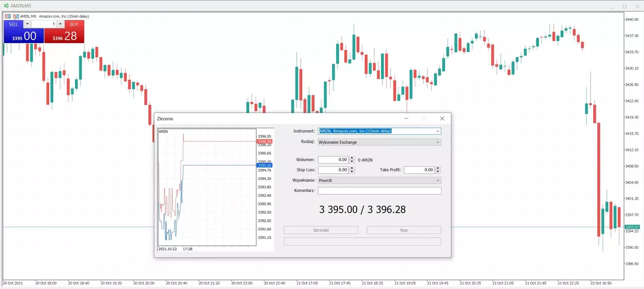The height and width of the screenshot is (289, 644).
Task: Click the green candlestick icon beside AMZN,M5 title
Action: pyautogui.click(x=6, y=6)
